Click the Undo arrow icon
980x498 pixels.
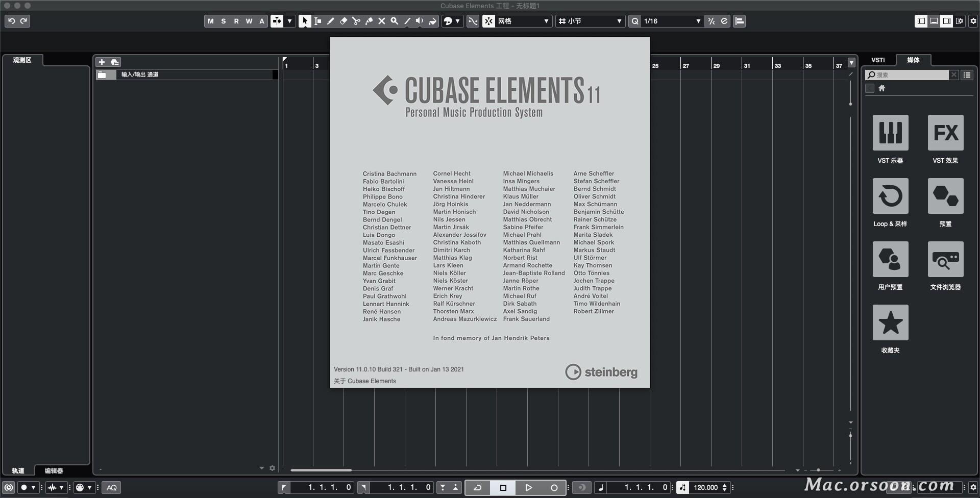tap(11, 21)
